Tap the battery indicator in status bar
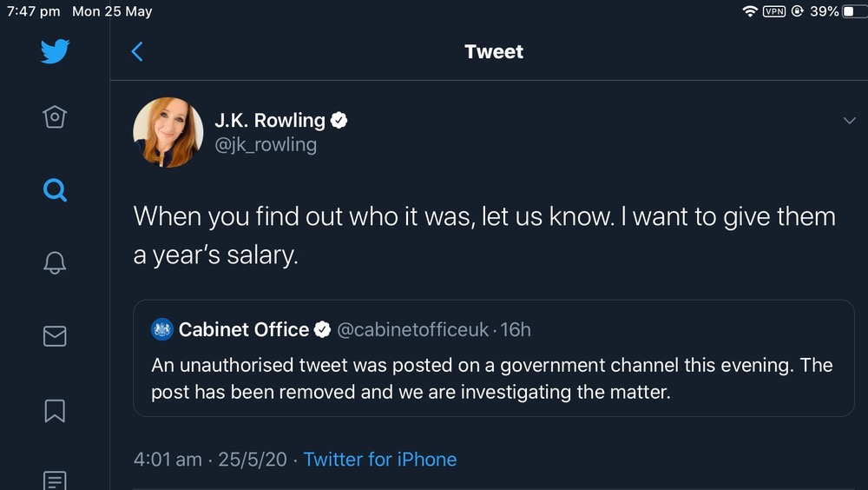Viewport: 868px width, 490px height. click(x=853, y=11)
